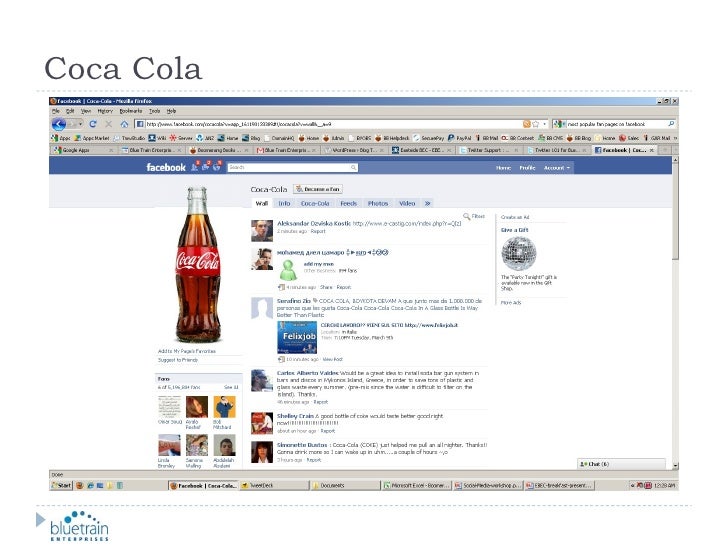Switch to the Twitter Support tab

tap(490, 150)
